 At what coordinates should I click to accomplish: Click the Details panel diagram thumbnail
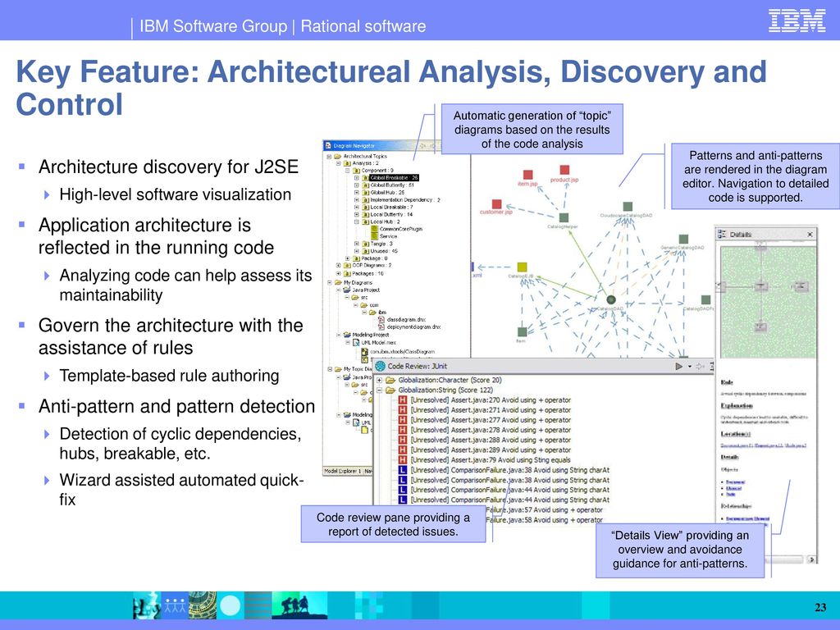[x=768, y=302]
